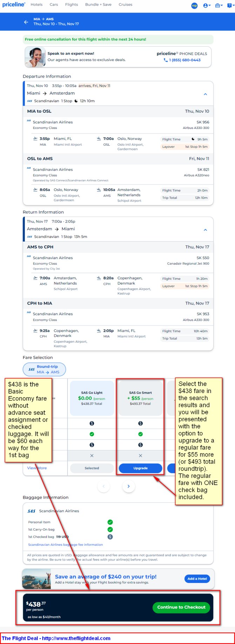Add a Hotel to the trip

(197, 579)
